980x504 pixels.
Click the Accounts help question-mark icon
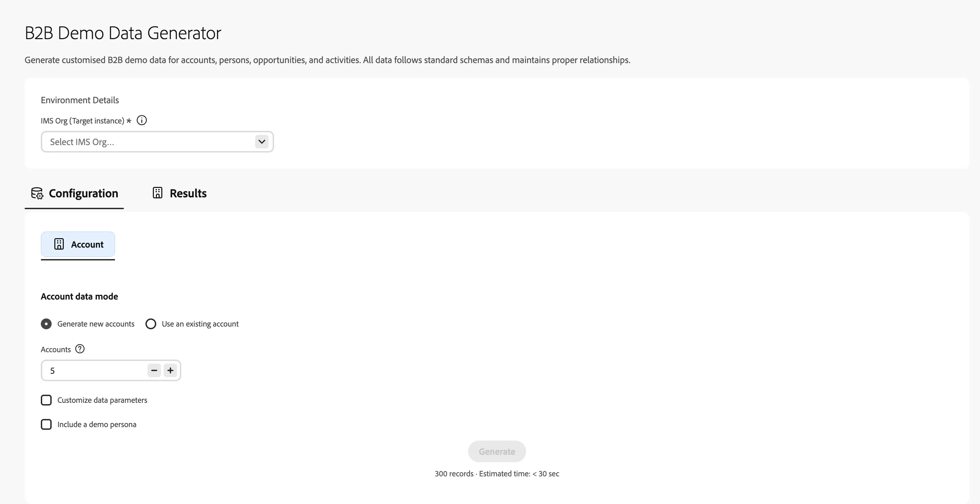[x=80, y=349]
